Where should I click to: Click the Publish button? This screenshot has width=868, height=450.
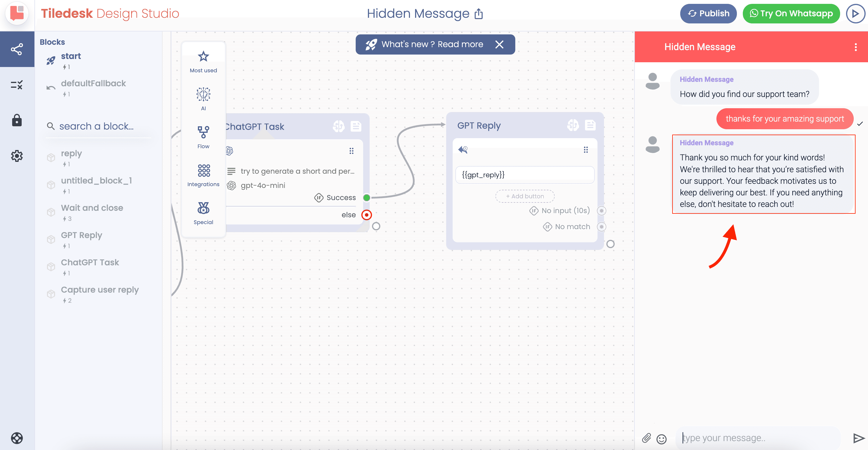pos(708,13)
